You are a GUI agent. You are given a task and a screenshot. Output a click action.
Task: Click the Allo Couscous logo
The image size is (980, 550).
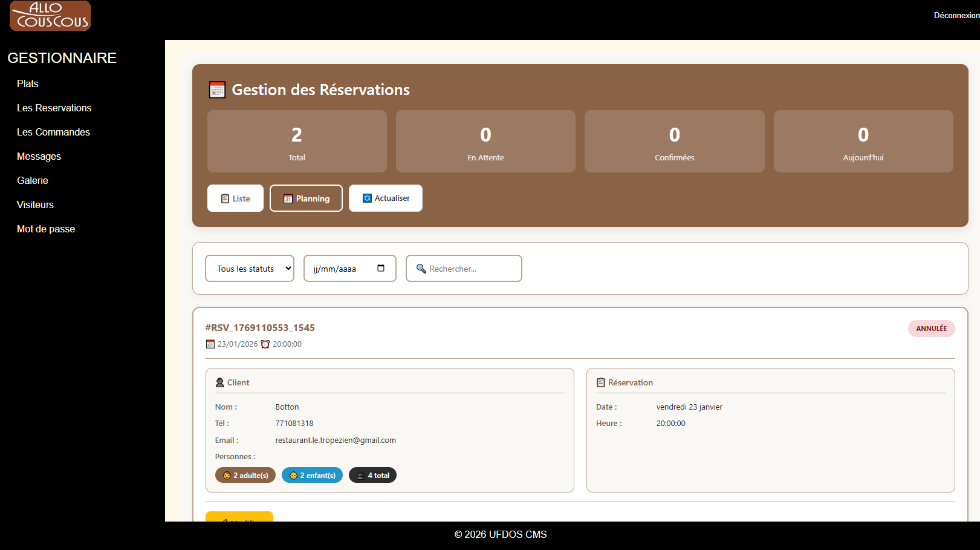[x=50, y=16]
